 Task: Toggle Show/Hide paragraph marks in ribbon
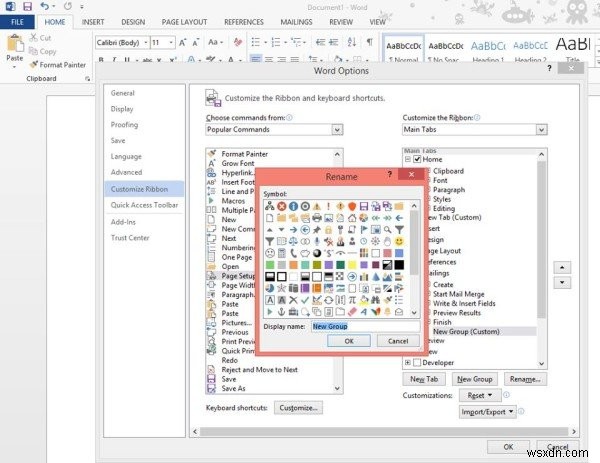click(370, 42)
